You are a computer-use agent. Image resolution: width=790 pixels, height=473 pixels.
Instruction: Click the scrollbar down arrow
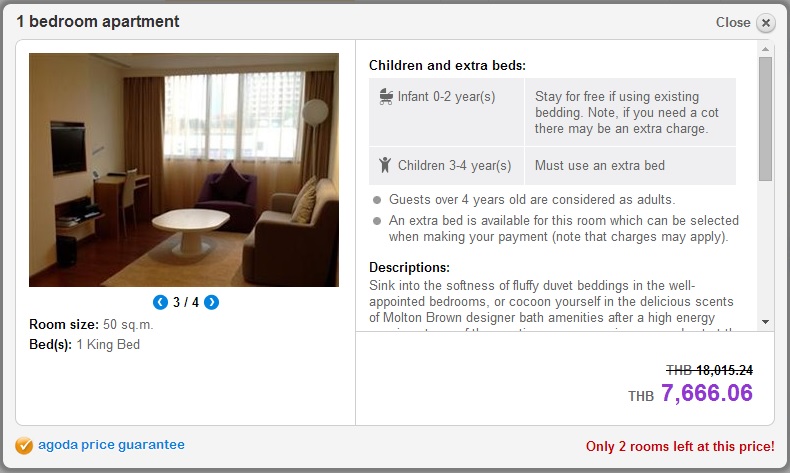coord(765,322)
